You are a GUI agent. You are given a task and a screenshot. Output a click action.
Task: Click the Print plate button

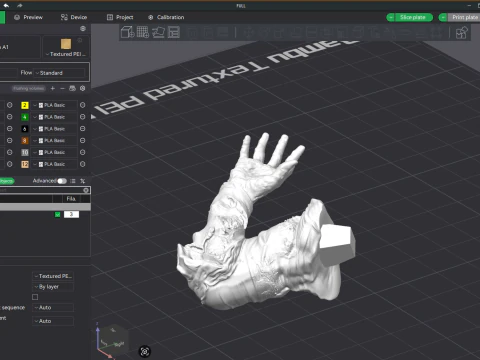pos(465,17)
